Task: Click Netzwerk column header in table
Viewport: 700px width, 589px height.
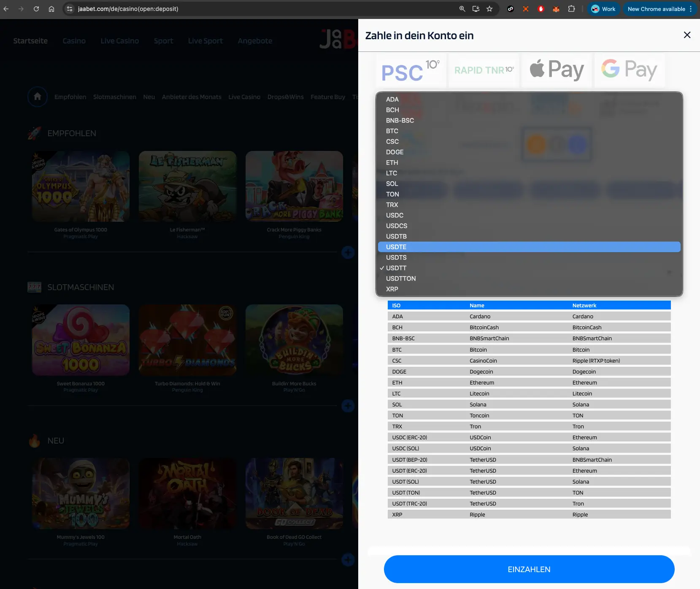Action: coord(584,306)
